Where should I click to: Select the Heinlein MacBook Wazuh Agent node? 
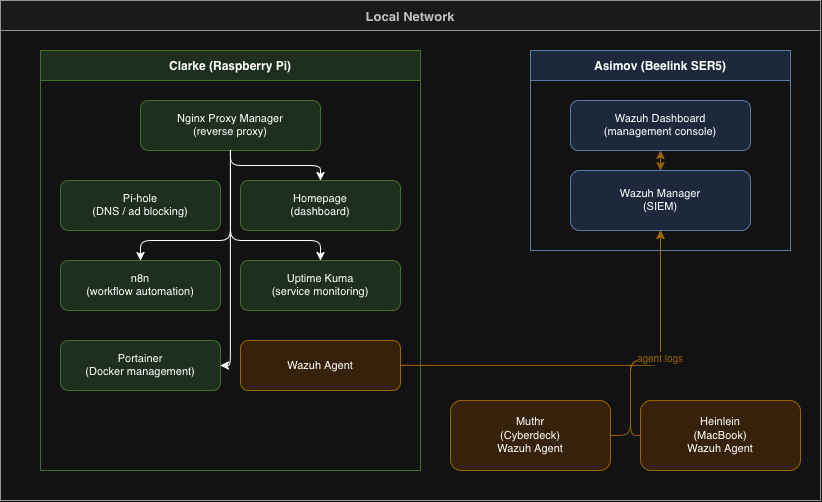tap(720, 435)
